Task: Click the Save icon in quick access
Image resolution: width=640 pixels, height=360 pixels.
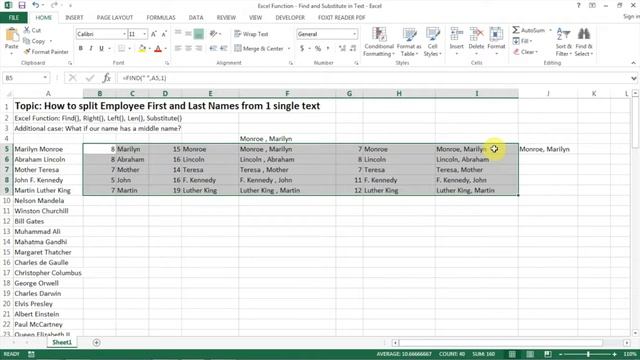Action: (x=22, y=5)
